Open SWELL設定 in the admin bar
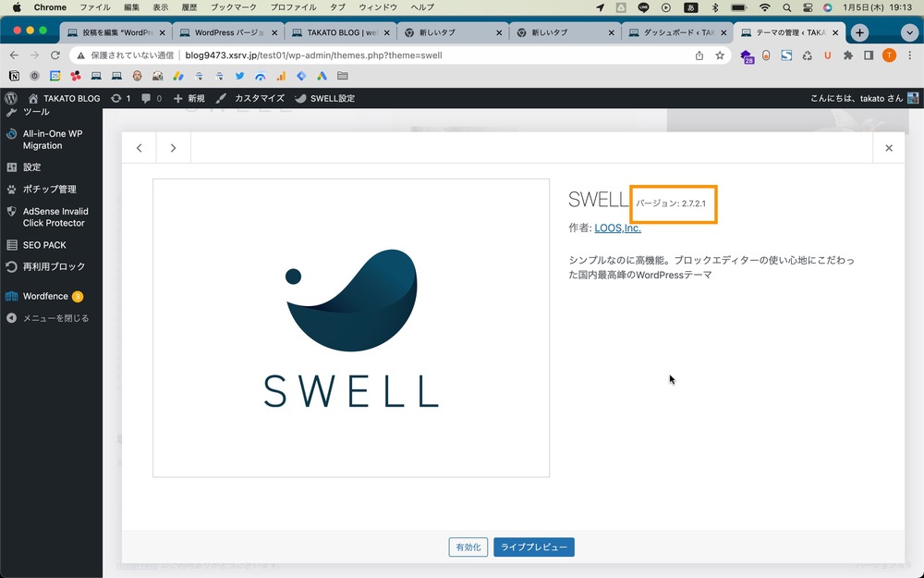Image resolution: width=924 pixels, height=578 pixels. 324,99
